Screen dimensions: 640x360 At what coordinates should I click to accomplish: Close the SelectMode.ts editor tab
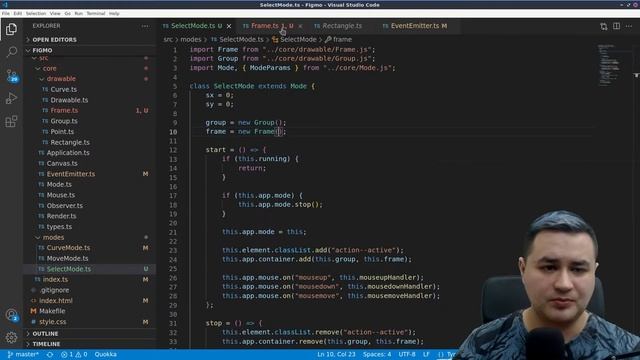coord(229,26)
